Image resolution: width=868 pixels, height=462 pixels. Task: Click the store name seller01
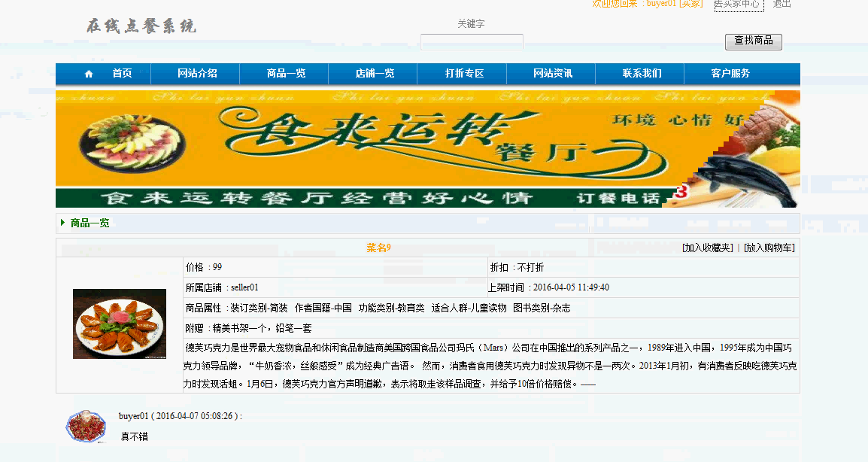click(x=244, y=287)
